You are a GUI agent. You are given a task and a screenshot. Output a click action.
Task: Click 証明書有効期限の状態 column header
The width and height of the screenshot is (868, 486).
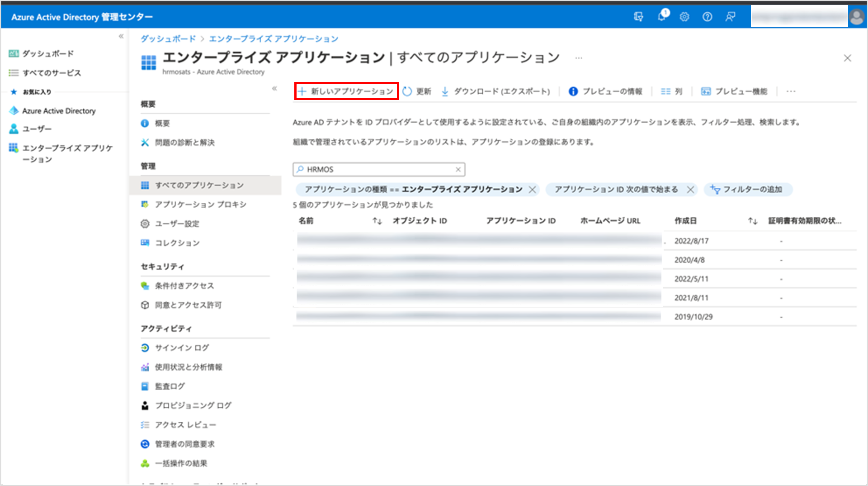tap(805, 221)
